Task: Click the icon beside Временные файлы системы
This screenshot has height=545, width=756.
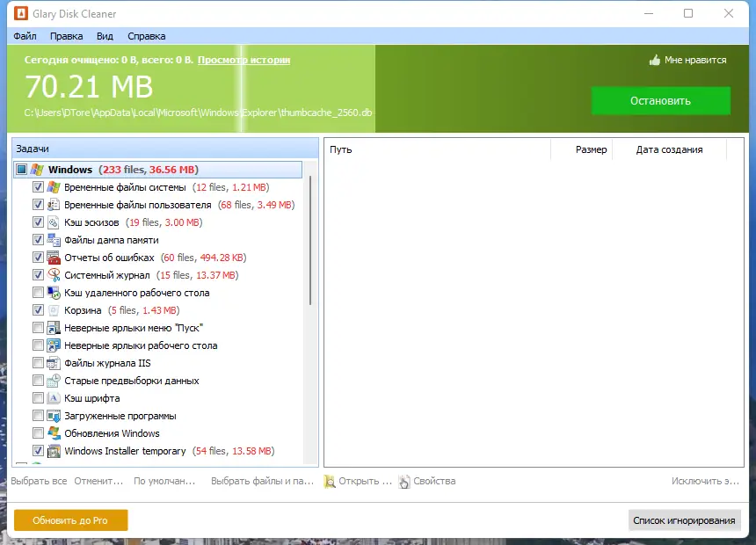Action: click(x=54, y=187)
